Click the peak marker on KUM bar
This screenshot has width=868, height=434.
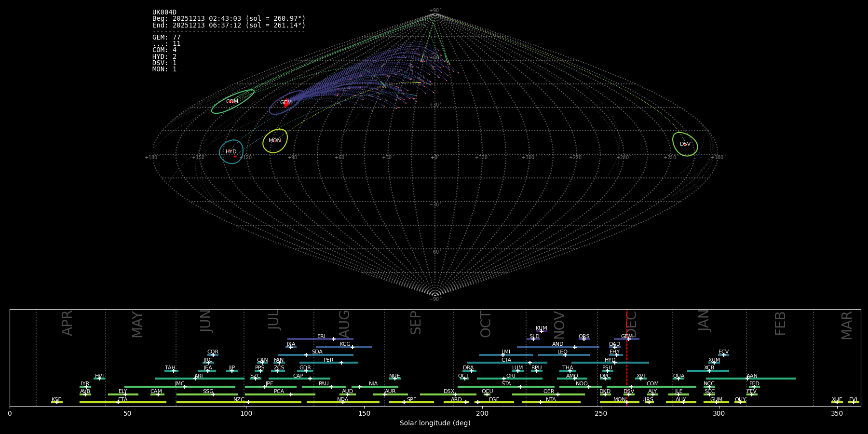coord(541,331)
